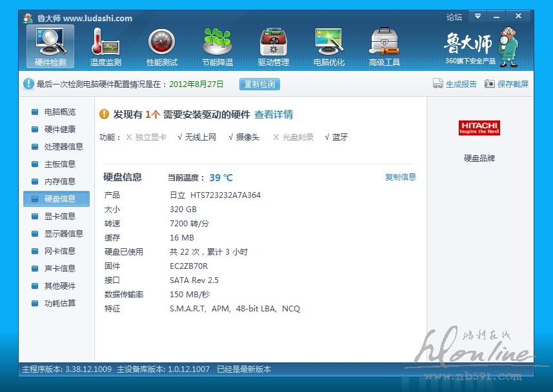Open the 论坛 forum link
Screen dimensions: 553x392
(x=454, y=17)
